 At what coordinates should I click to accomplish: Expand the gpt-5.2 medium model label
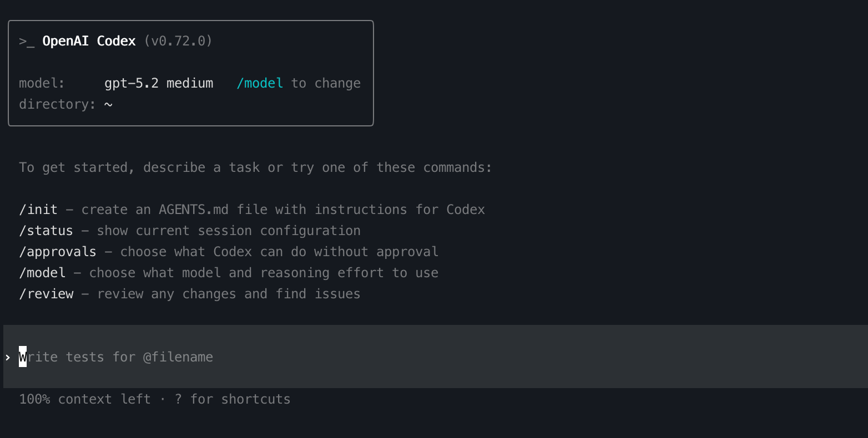[x=159, y=83]
